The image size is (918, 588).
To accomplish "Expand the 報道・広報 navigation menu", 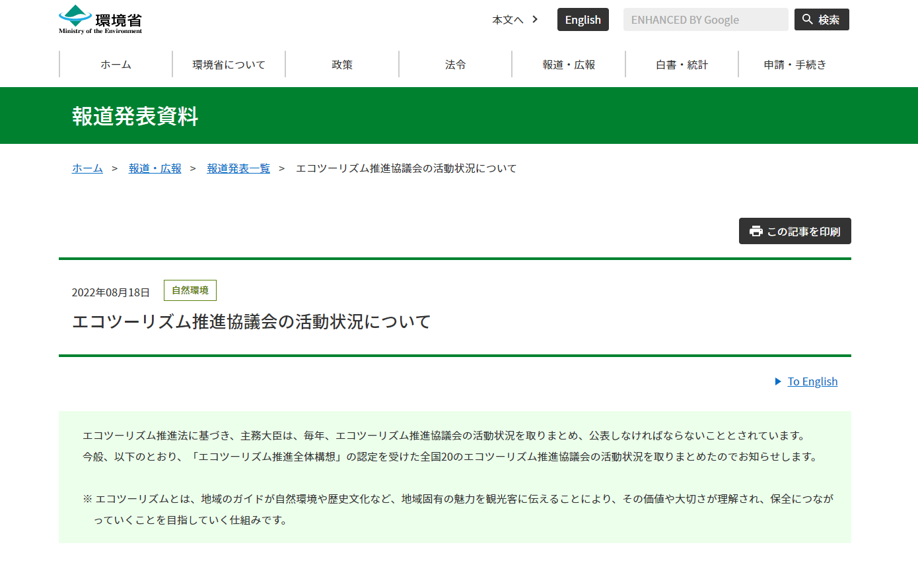I will [x=569, y=65].
